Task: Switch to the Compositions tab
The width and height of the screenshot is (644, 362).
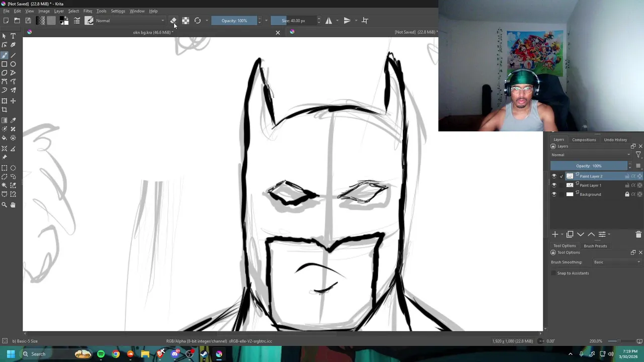Action: pos(584,140)
